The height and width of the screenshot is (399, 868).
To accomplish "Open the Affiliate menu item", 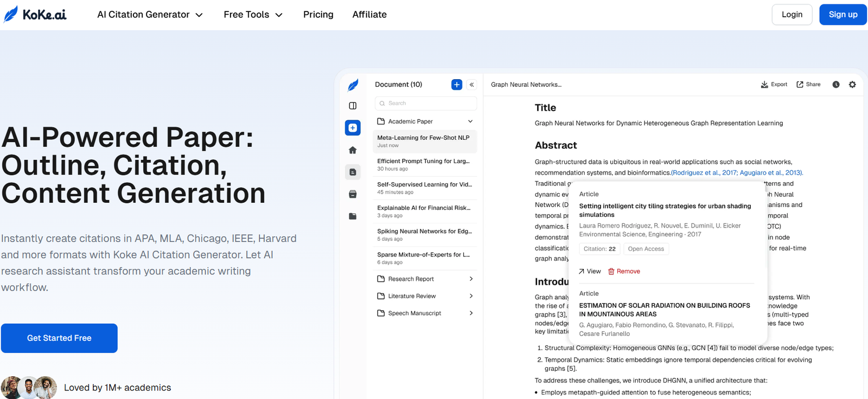I will tap(369, 15).
